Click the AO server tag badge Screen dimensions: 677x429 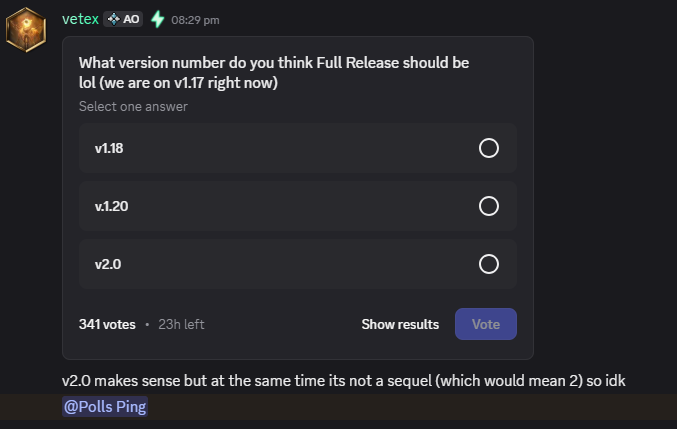point(124,19)
